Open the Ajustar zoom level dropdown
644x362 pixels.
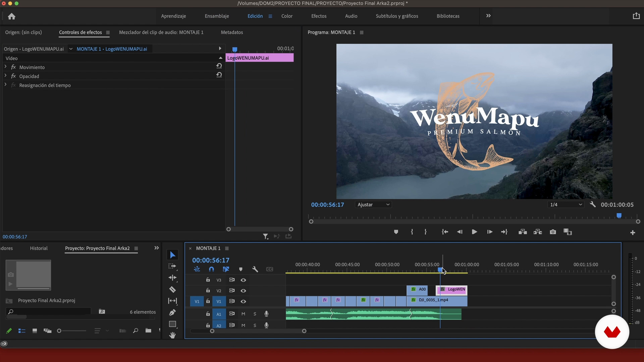click(x=373, y=204)
